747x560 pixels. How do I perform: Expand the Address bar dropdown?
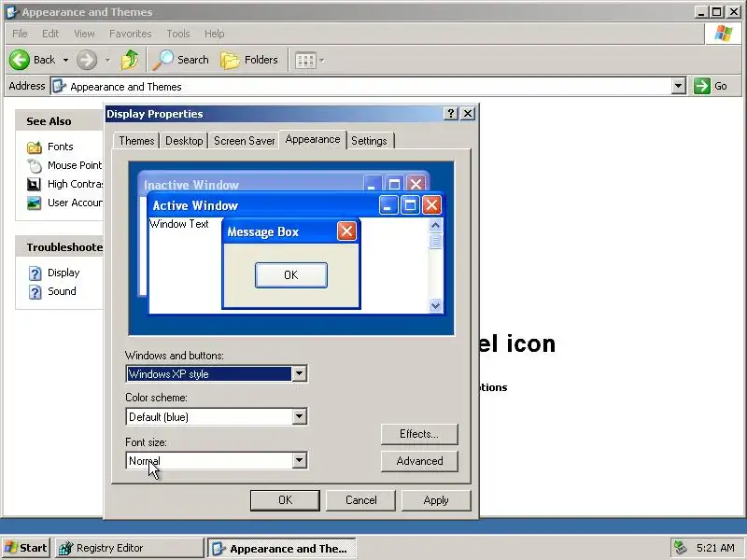(679, 86)
